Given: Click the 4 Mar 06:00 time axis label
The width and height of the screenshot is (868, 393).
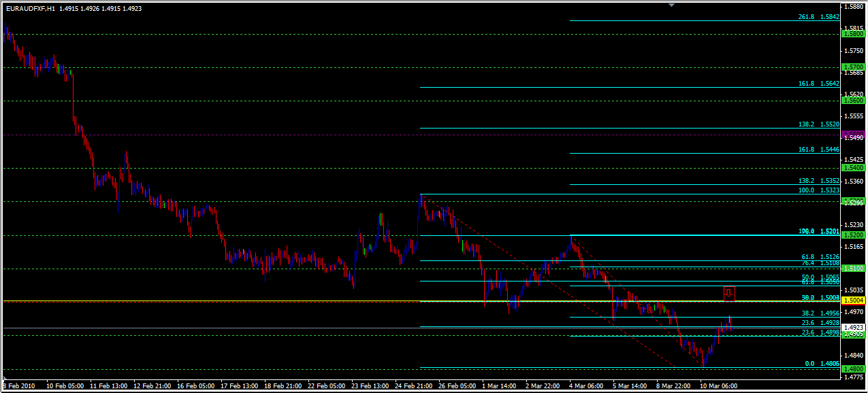Looking at the screenshot, I should [587, 386].
